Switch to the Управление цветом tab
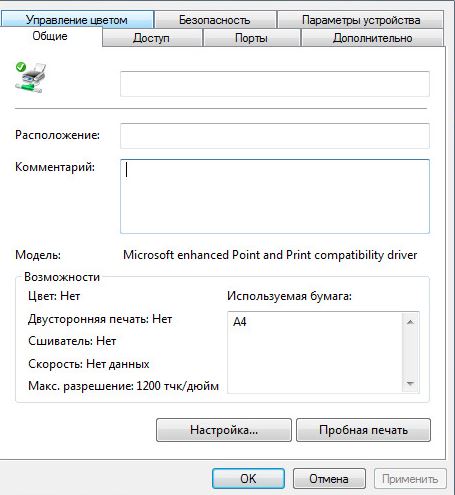This screenshot has height=495, width=455. [x=77, y=19]
